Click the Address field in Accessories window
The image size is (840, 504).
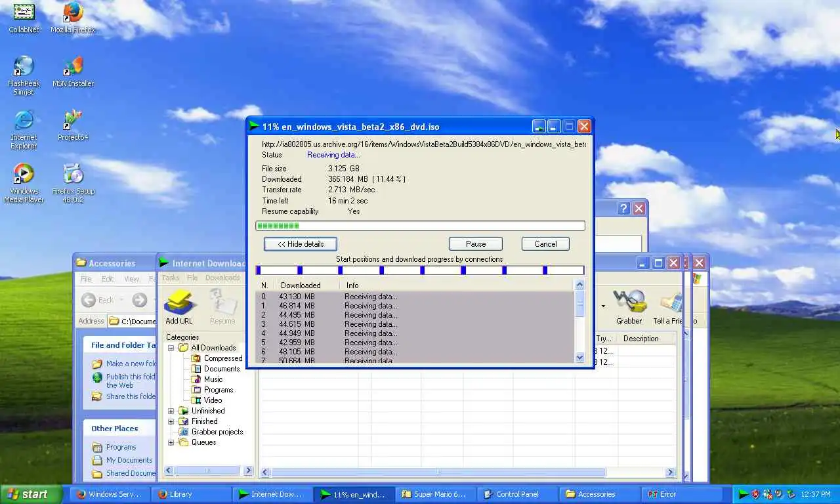point(131,321)
